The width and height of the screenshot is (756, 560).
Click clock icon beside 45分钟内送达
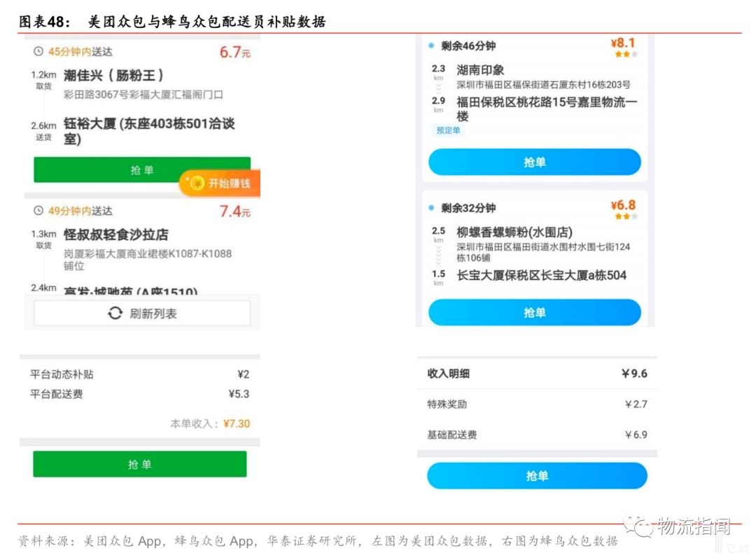(x=38, y=52)
